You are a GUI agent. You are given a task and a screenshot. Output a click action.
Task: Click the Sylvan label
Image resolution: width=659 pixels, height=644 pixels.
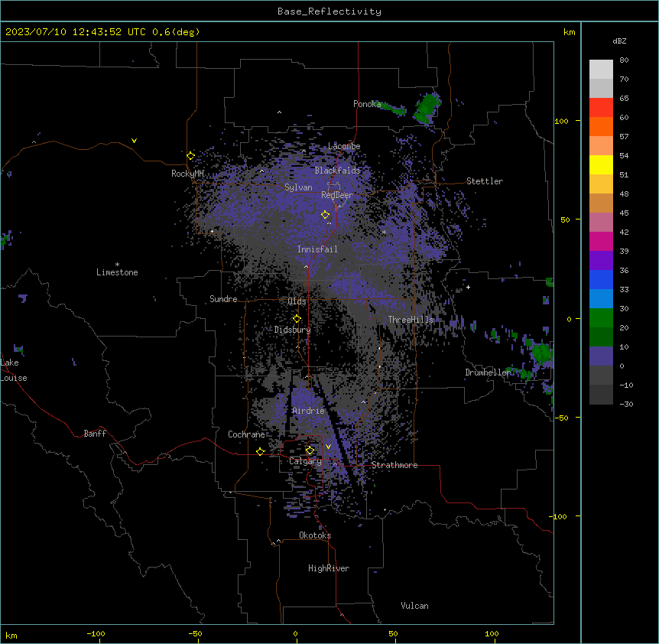(298, 187)
